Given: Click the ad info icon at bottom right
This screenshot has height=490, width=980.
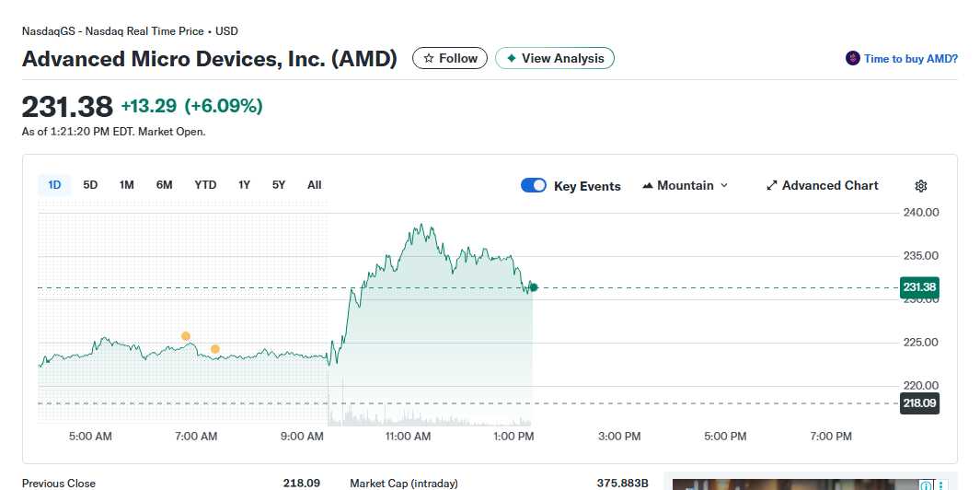Looking at the screenshot, I should tap(926, 485).
